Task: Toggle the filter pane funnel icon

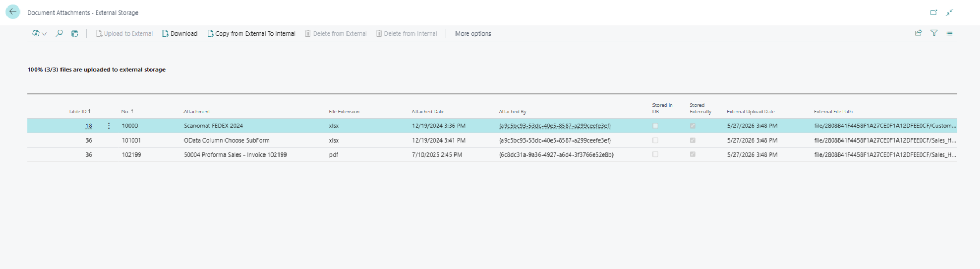Action: coord(934,33)
